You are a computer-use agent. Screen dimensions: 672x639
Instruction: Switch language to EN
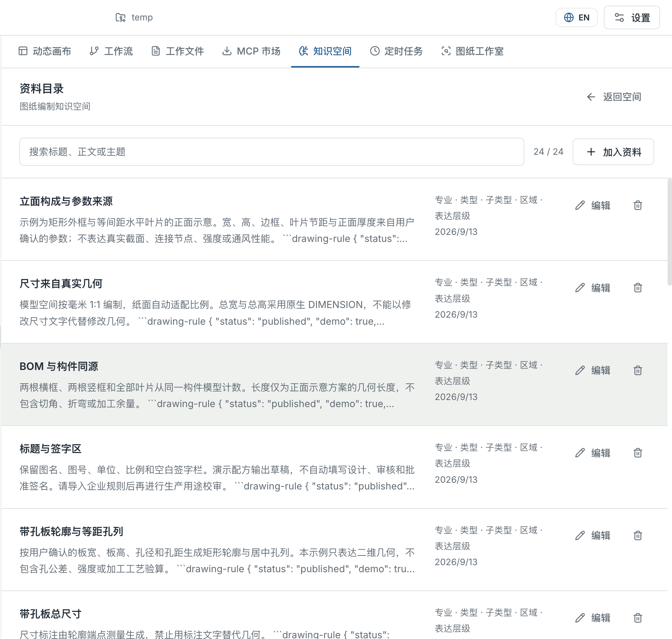pos(576,17)
